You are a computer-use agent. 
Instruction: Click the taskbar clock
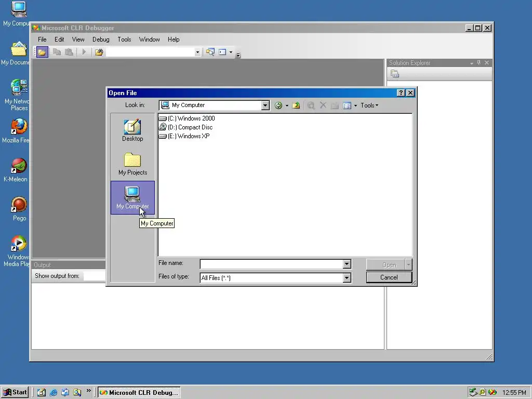tap(514, 393)
